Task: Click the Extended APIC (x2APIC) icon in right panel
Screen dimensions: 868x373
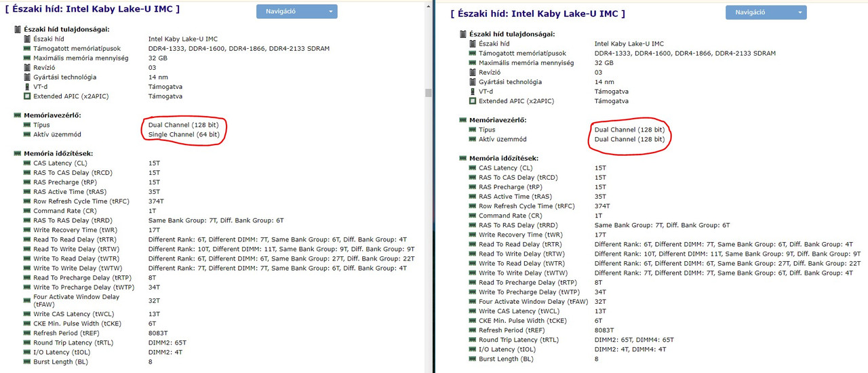Action: (473, 101)
